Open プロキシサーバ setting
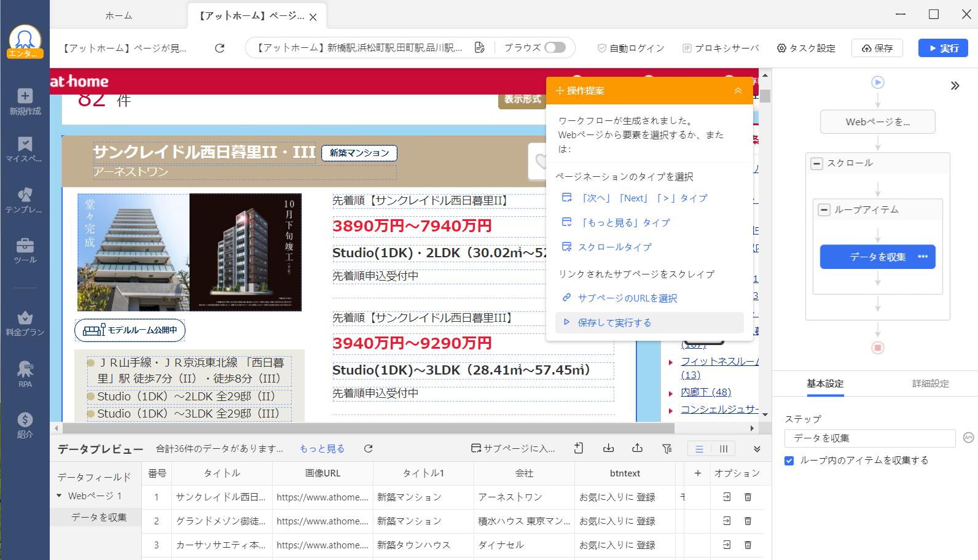The image size is (978, 560). 721,48
